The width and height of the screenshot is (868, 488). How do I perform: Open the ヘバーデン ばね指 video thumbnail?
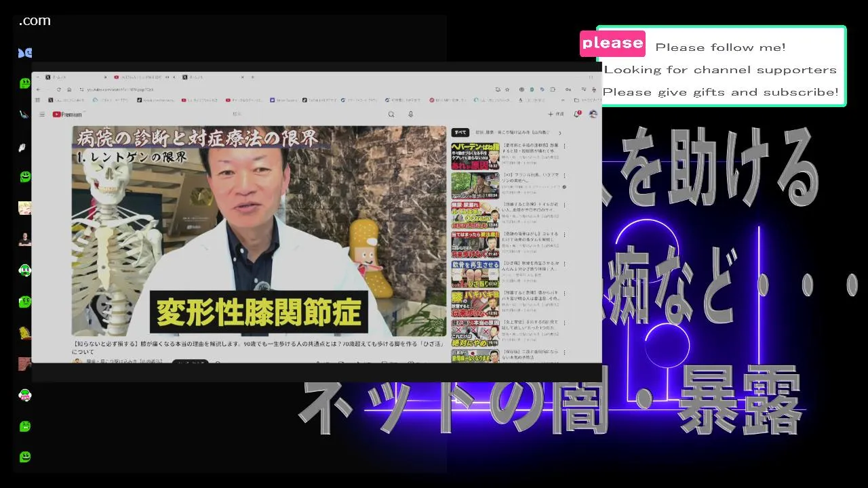point(475,156)
